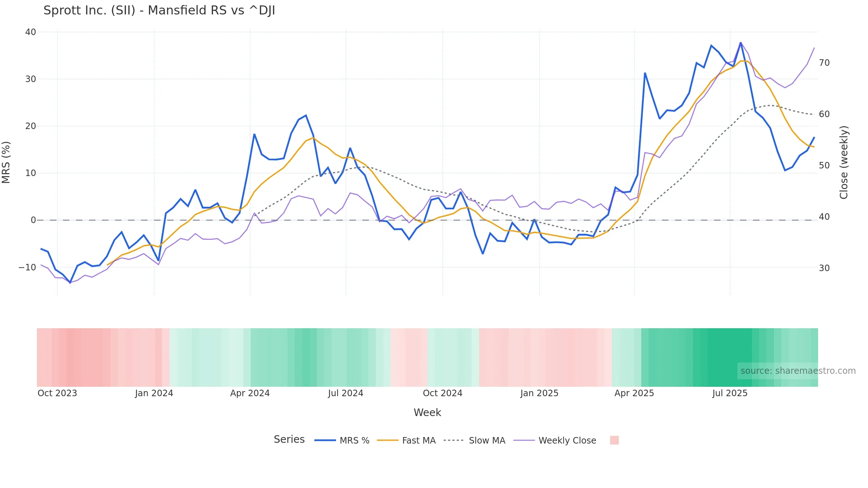Click the pink swatch in the legend
868x488 pixels.
[614, 440]
